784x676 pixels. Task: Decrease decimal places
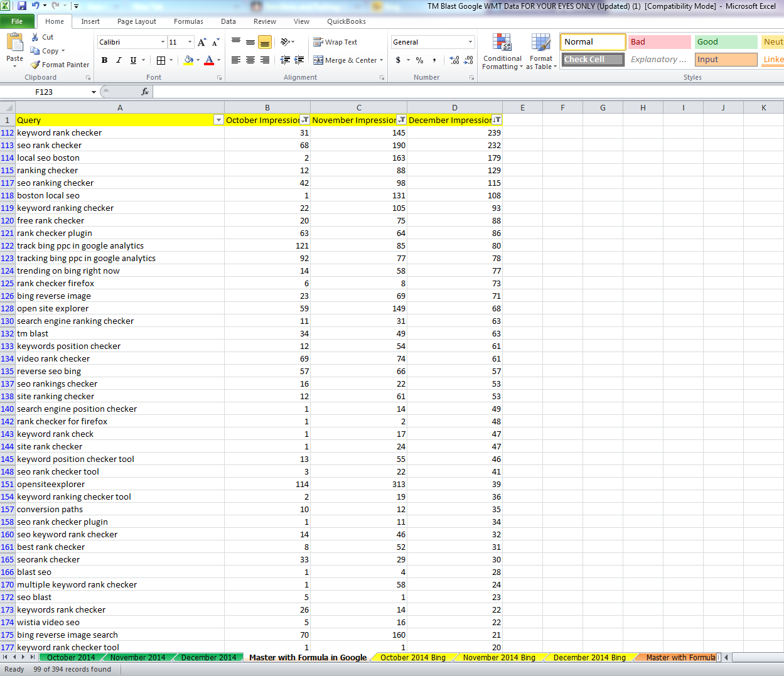[x=469, y=60]
